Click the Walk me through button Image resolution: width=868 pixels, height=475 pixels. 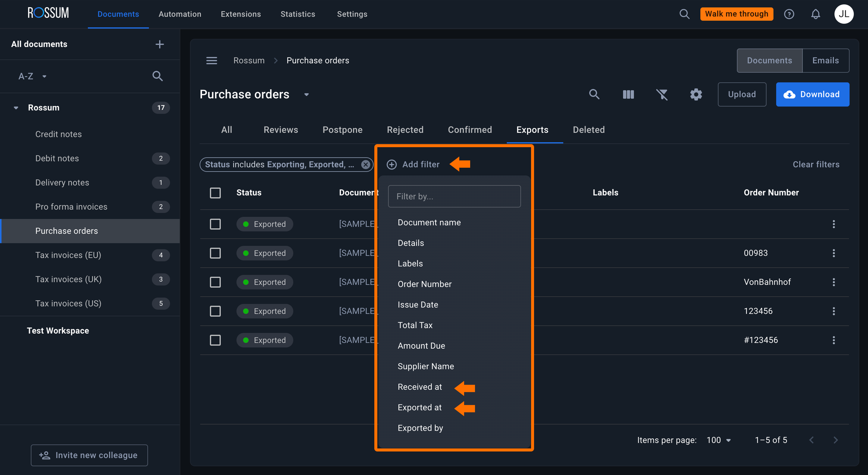737,14
